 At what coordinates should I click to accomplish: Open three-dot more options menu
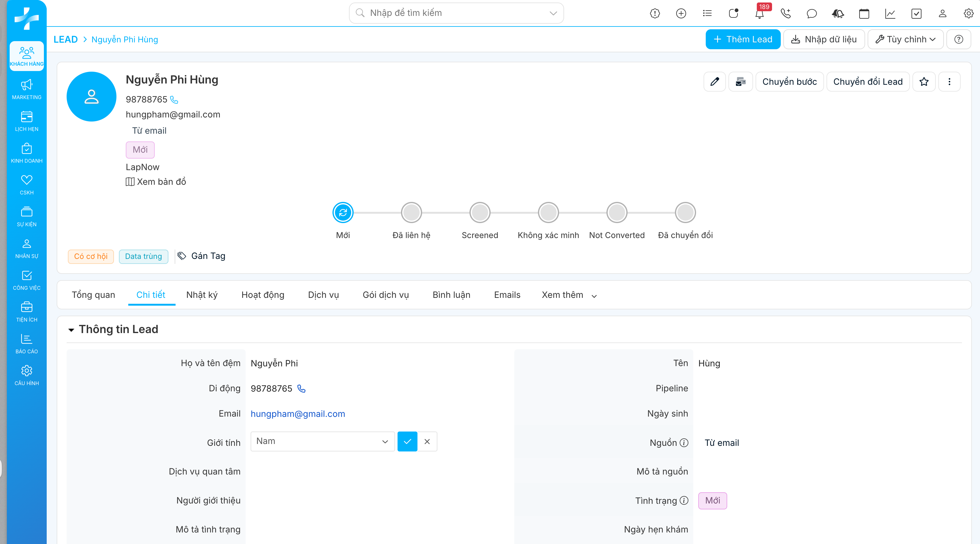(949, 81)
